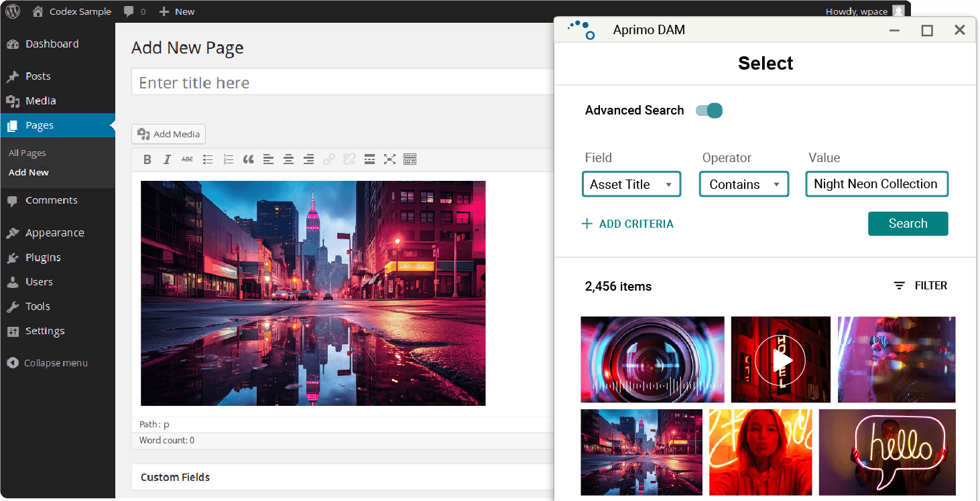980x501 pixels.
Task: Open Dashboard in the sidebar
Action: click(x=58, y=44)
